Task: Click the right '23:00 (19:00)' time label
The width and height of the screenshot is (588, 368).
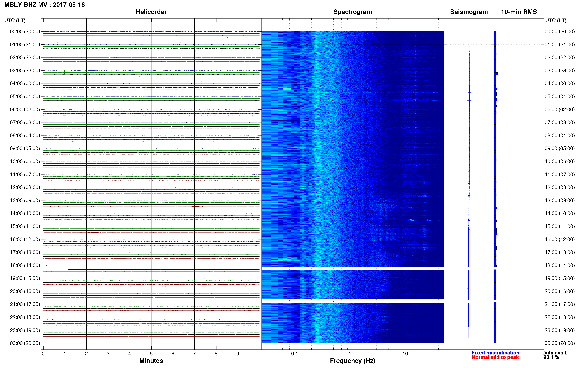Action: (560, 330)
